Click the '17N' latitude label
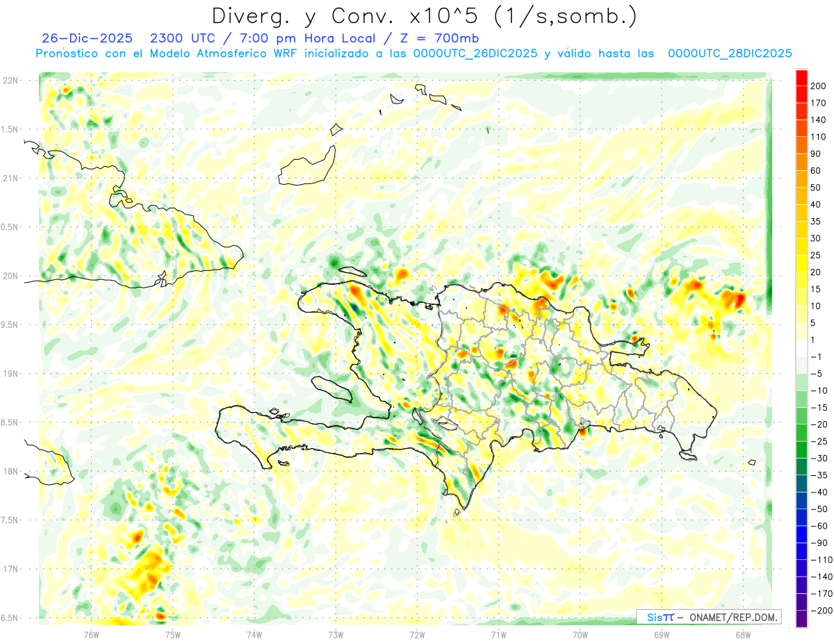834x644 pixels. tap(10, 569)
